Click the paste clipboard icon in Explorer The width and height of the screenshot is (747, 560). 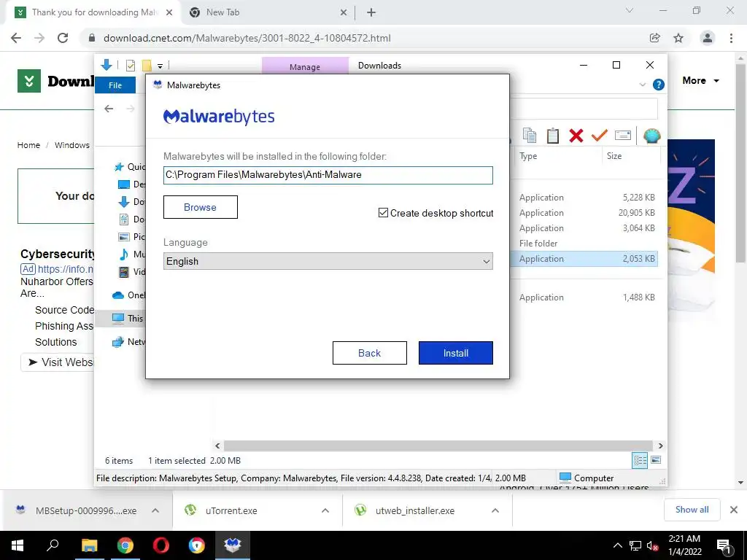coord(553,136)
